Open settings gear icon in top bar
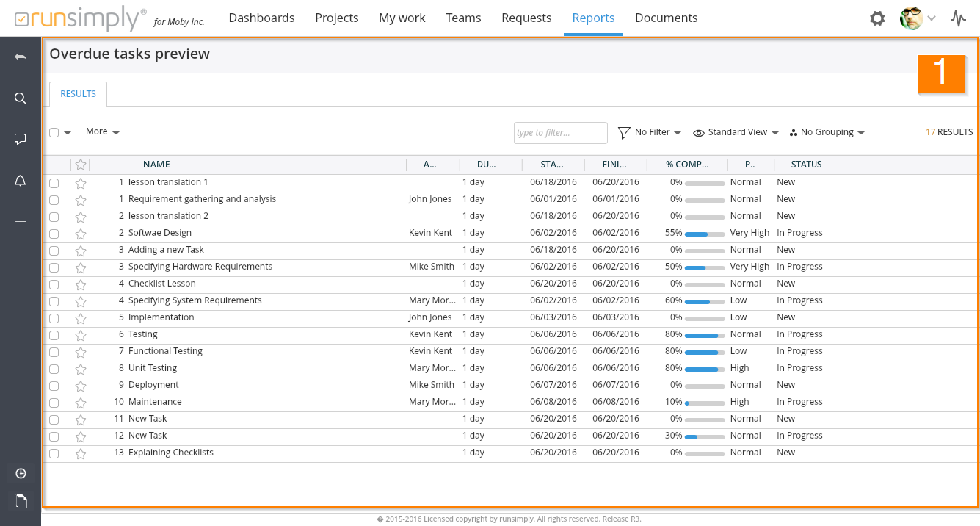The height and width of the screenshot is (526, 980). point(877,18)
